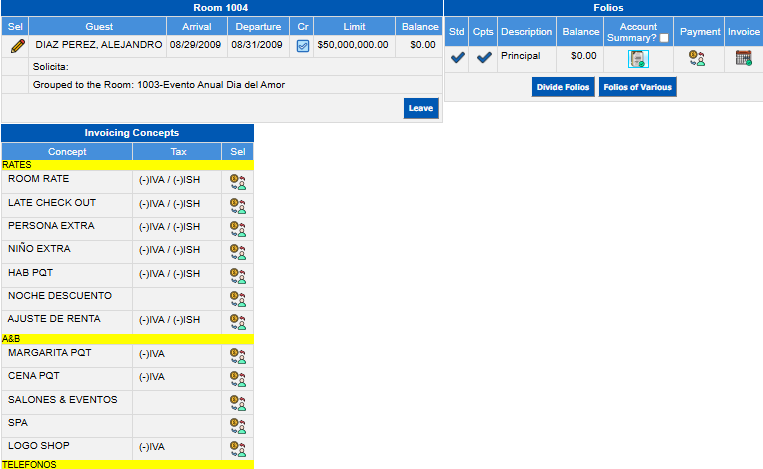The height and width of the screenshot is (469, 763).
Task: Enable the Account Summary checkbox
Action: 664,38
